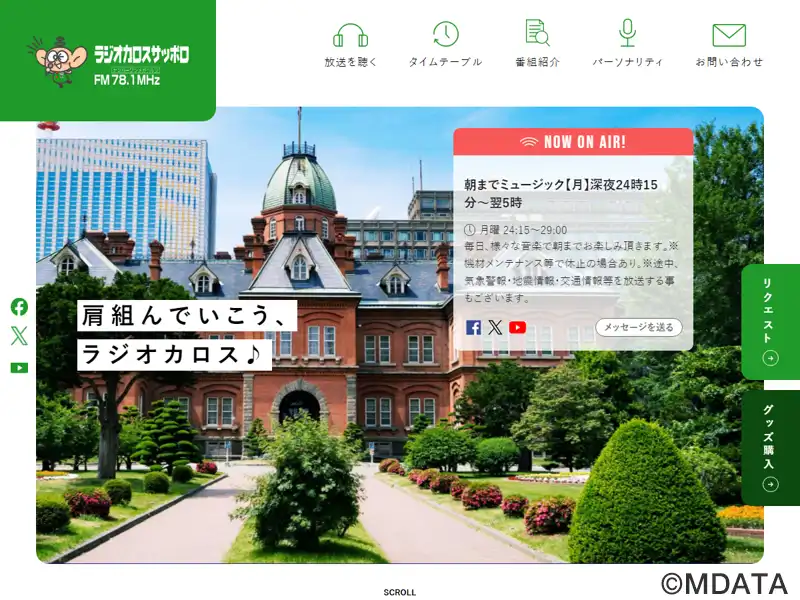Open the X icon in Now On Air card
This screenshot has width=800, height=600.
495,328
